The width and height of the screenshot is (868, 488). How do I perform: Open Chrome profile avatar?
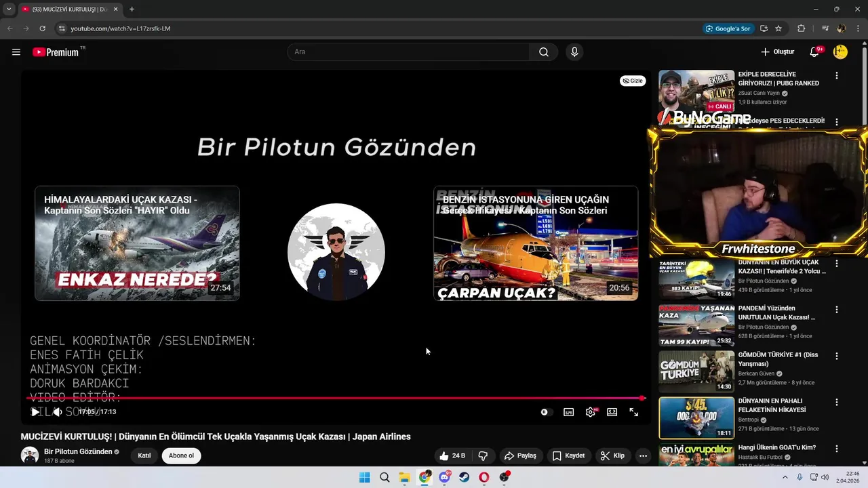click(x=842, y=28)
